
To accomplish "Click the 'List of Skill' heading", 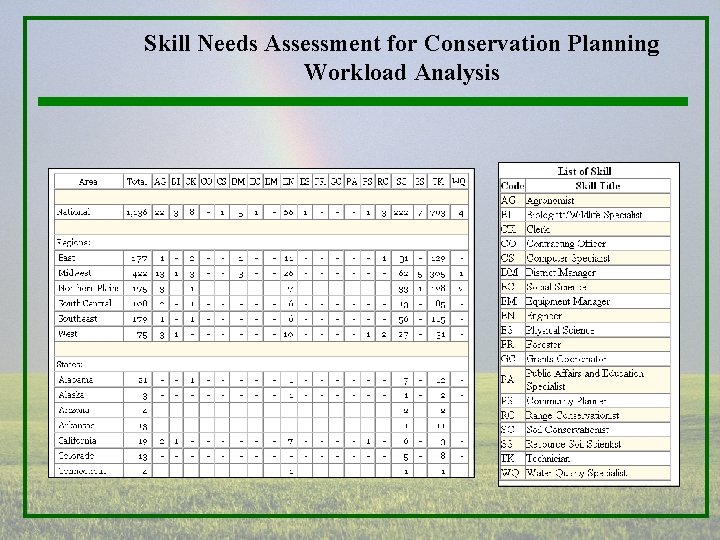I will [x=584, y=171].
